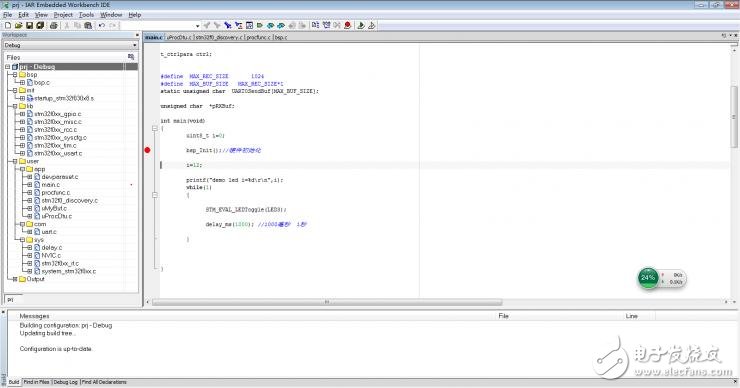Open the View menu
740x388 pixels.
point(41,15)
